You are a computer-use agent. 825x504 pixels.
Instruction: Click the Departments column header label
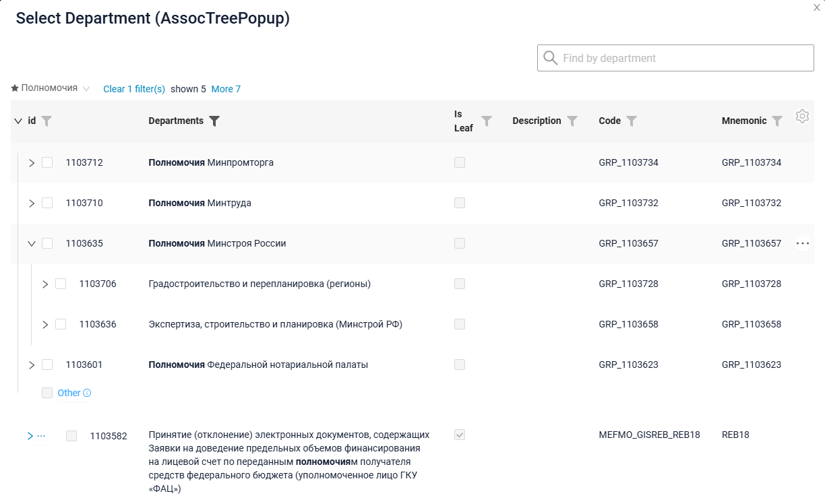point(176,121)
